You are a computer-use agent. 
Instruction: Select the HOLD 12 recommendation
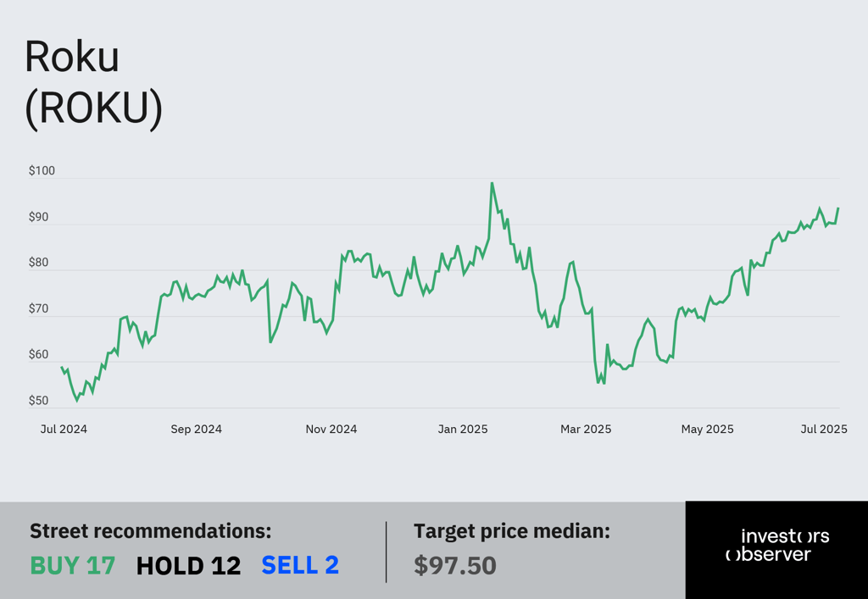point(188,565)
